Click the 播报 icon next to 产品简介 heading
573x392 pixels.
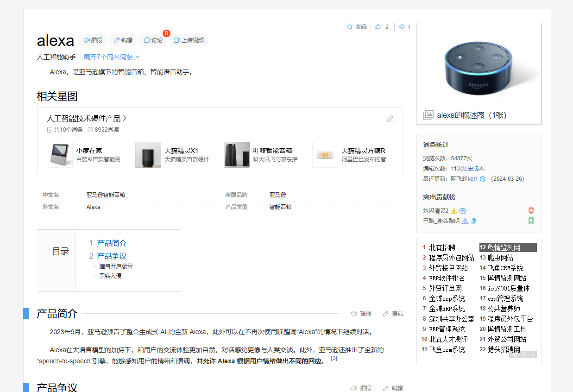click(353, 313)
